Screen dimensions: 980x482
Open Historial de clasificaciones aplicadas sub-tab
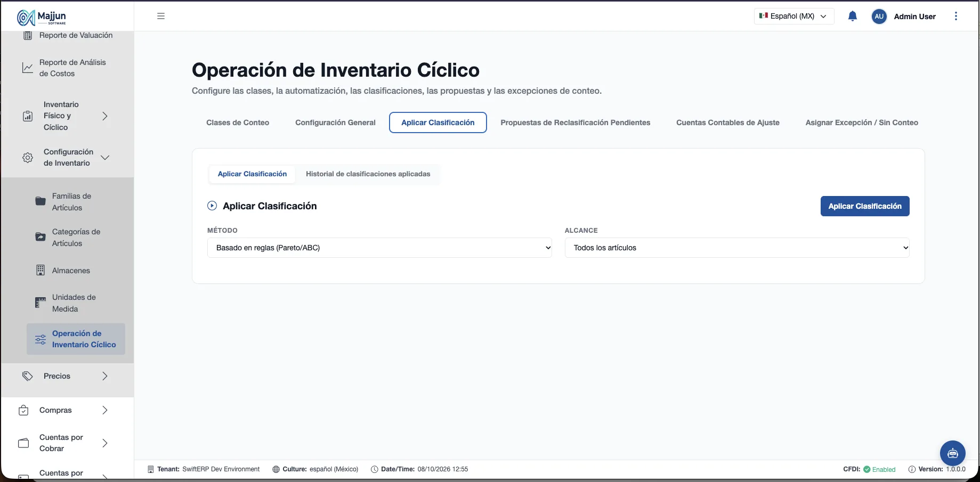click(x=368, y=174)
